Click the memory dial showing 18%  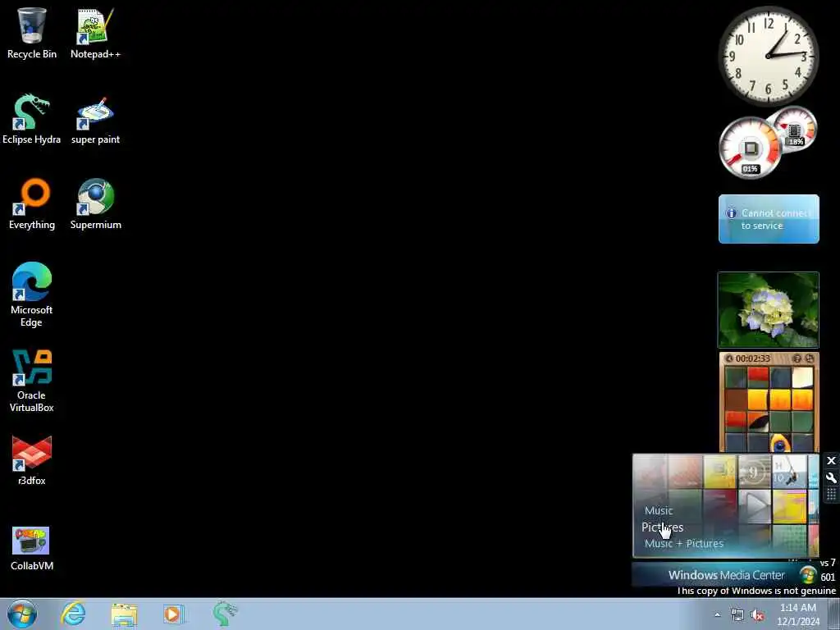[x=795, y=129]
